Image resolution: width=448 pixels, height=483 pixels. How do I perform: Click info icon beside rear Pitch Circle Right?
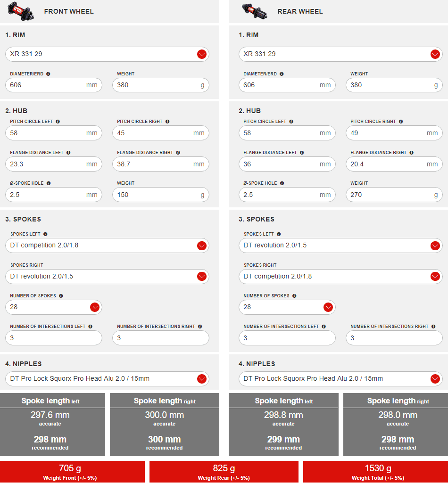point(401,122)
